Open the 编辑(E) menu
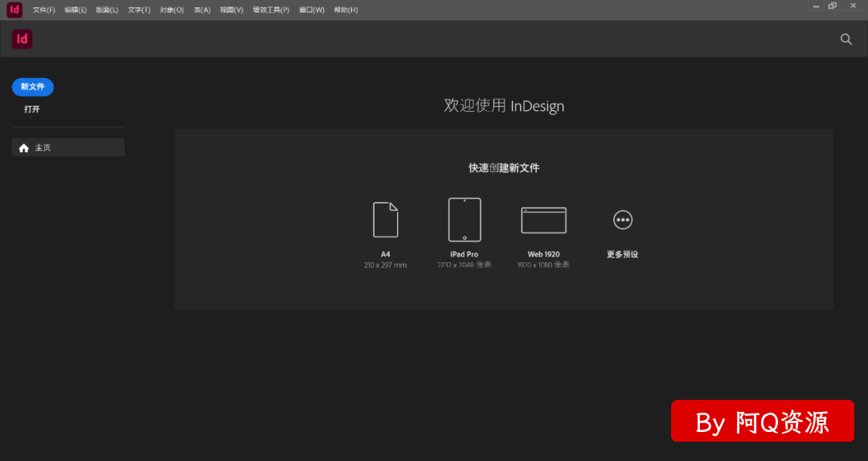868x461 pixels. (x=76, y=10)
